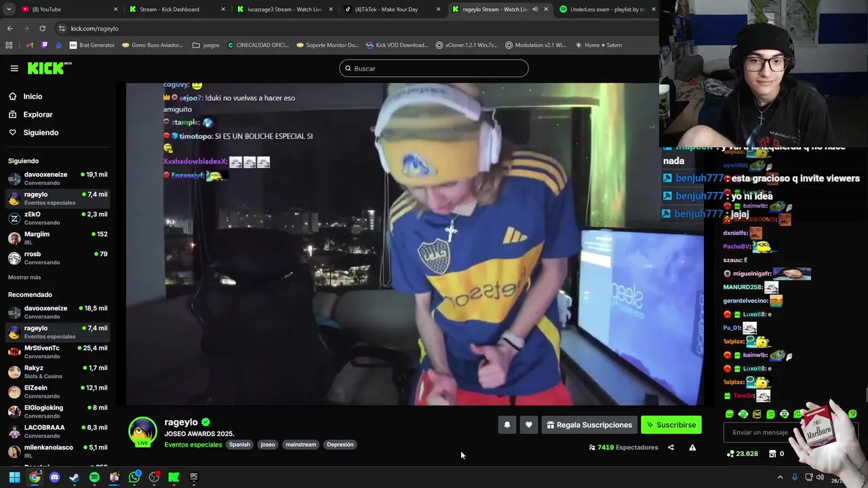Toggle notification bell for rageylo
Image resolution: width=868 pixels, height=488 pixels.
[x=507, y=425]
